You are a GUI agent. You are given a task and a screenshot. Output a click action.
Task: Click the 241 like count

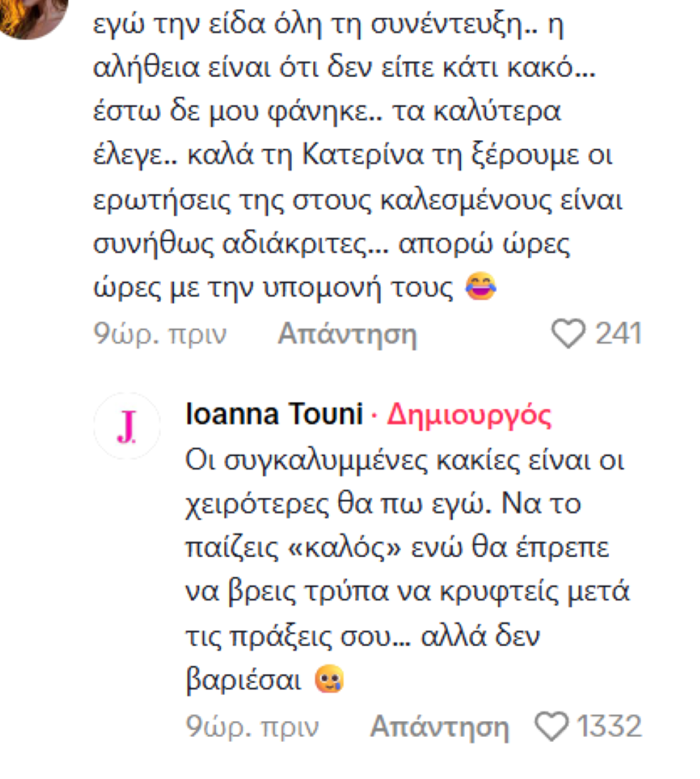(x=618, y=335)
